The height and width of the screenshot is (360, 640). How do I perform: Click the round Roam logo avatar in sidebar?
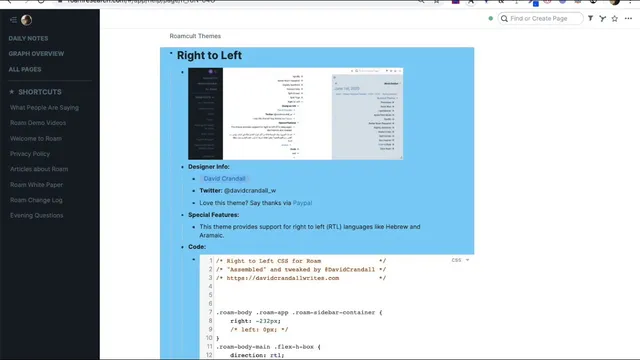27,20
